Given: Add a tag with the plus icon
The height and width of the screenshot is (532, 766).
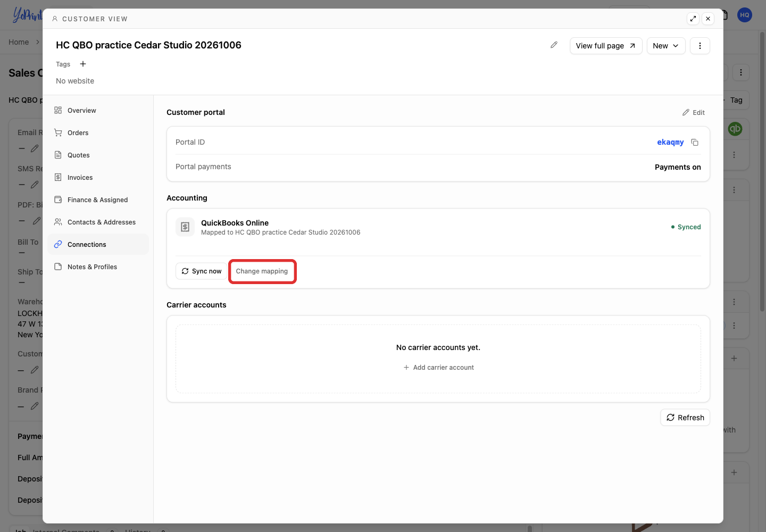Looking at the screenshot, I should tap(83, 64).
